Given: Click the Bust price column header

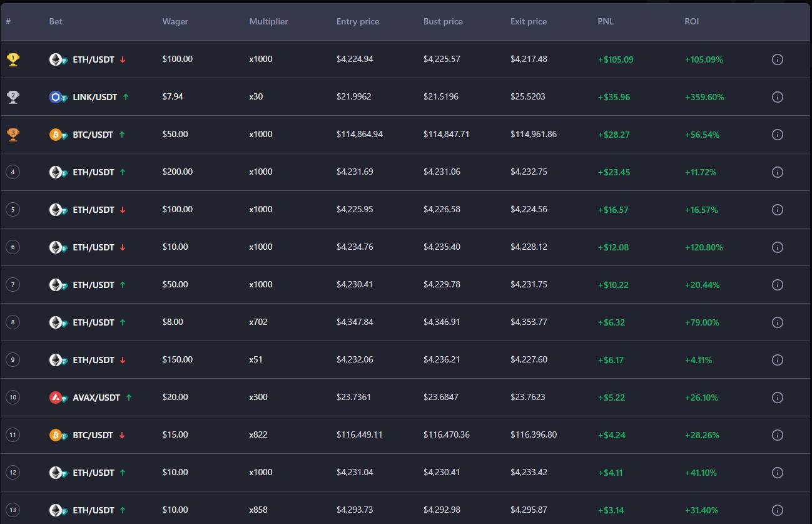Looking at the screenshot, I should coord(443,21).
